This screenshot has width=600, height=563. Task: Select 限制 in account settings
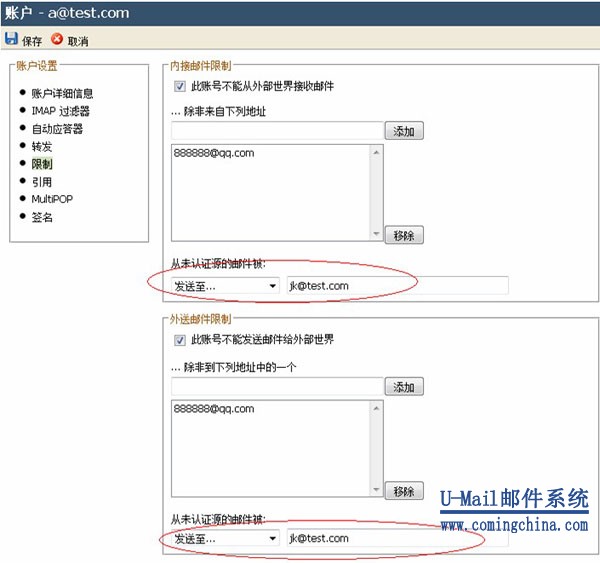pyautogui.click(x=42, y=164)
